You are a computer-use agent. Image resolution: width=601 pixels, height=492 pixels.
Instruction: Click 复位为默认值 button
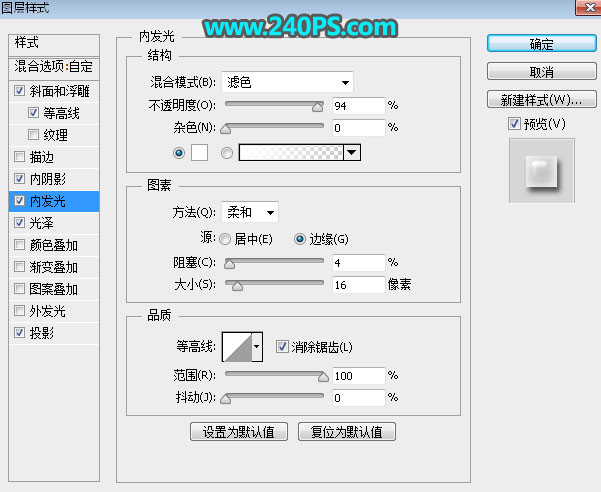(346, 432)
